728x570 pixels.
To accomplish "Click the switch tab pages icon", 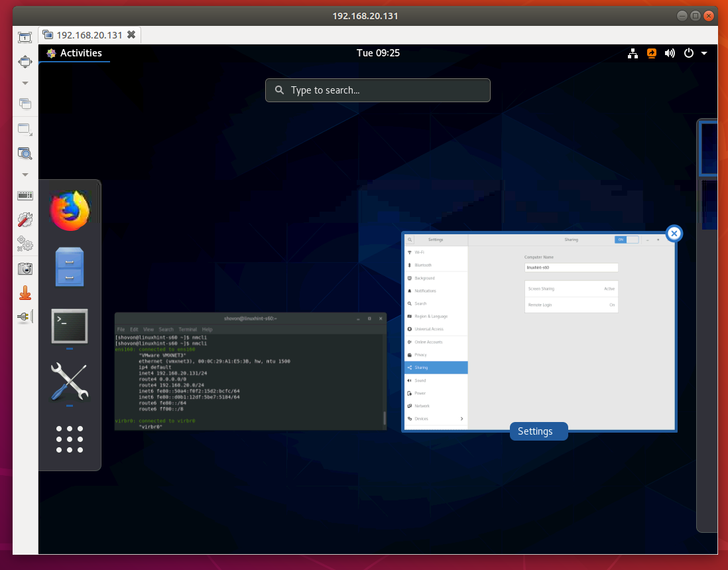I will pos(25,104).
